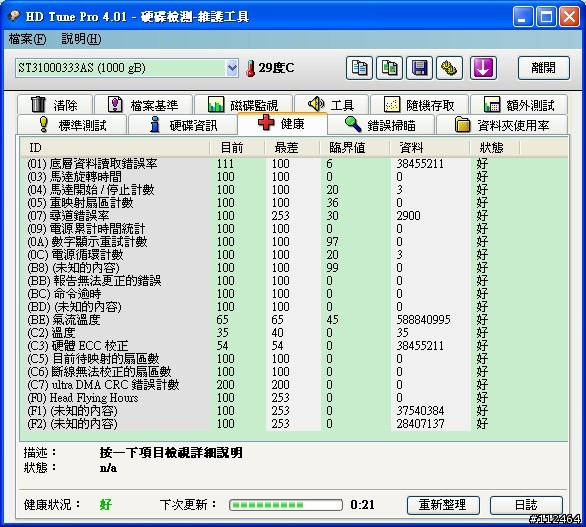Click the 離開 button
The width and height of the screenshot is (586, 527).
click(544, 68)
